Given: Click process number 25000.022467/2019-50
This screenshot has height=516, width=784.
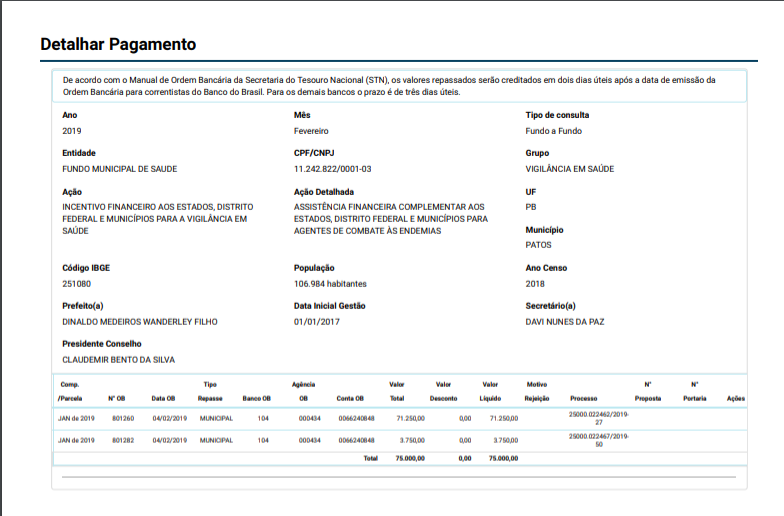Looking at the screenshot, I should [599, 440].
